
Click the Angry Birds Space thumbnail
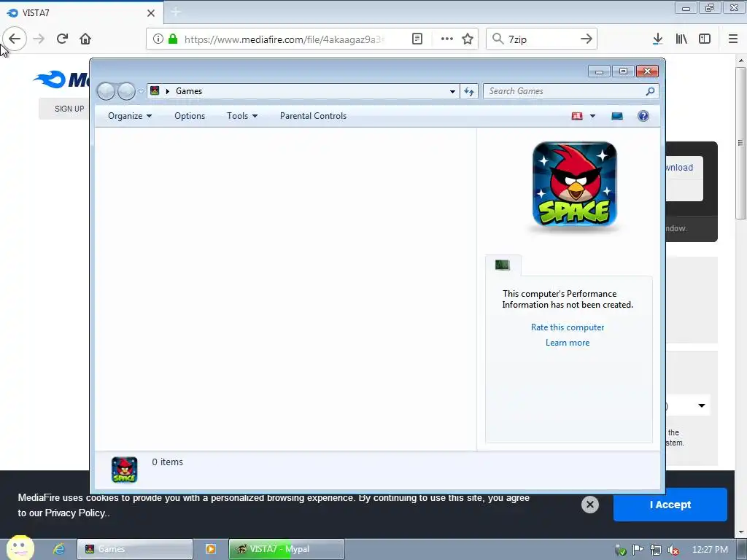(575, 184)
